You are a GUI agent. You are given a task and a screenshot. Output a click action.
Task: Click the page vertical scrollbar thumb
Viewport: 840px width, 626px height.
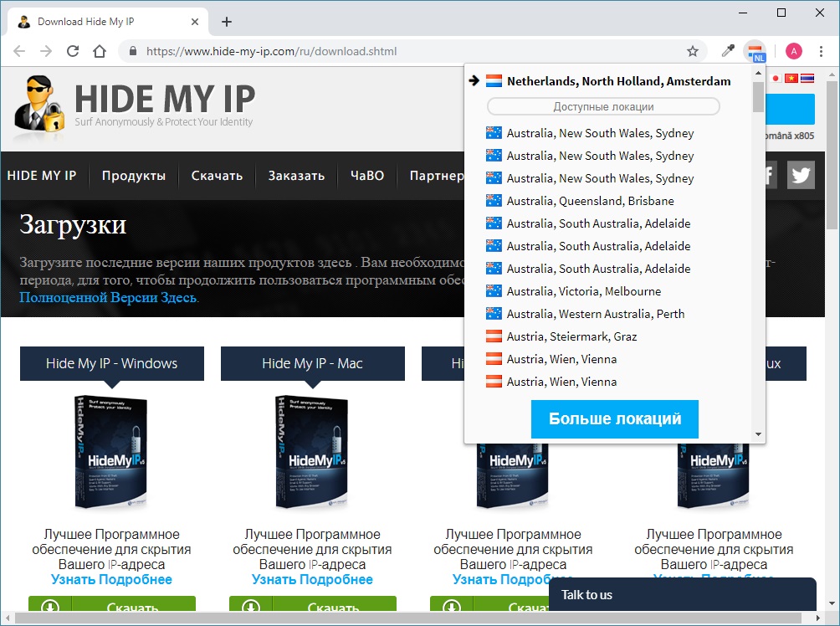pos(832,156)
